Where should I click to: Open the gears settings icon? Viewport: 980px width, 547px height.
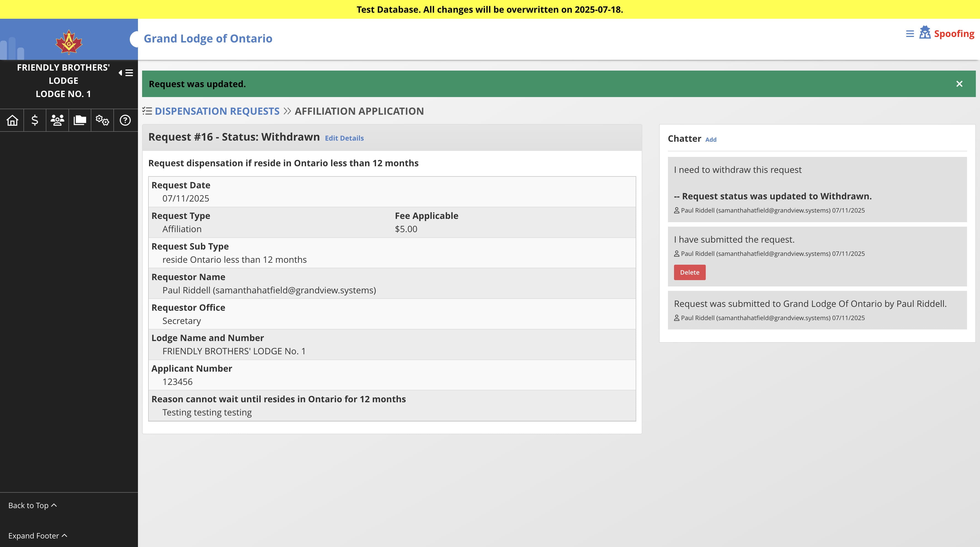tap(102, 120)
